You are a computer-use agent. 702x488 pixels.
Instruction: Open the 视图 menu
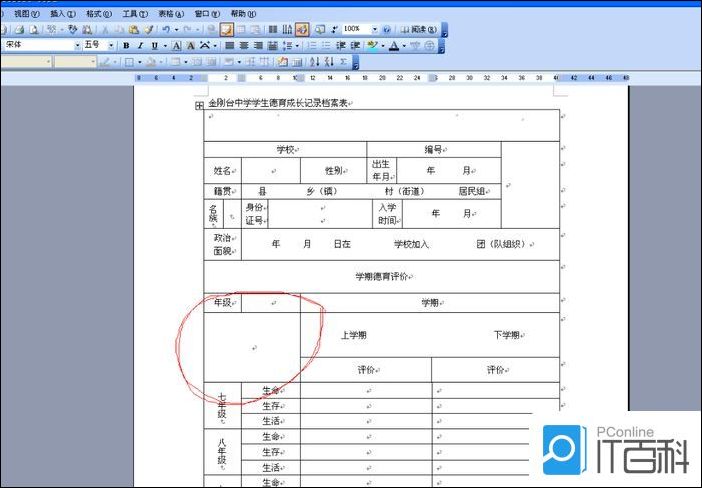tap(26, 14)
